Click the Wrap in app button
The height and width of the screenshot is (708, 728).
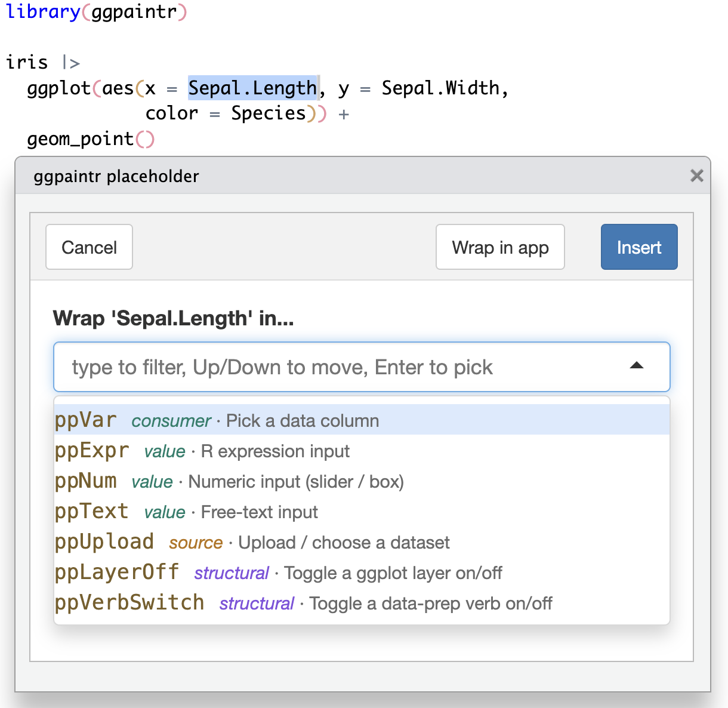500,247
